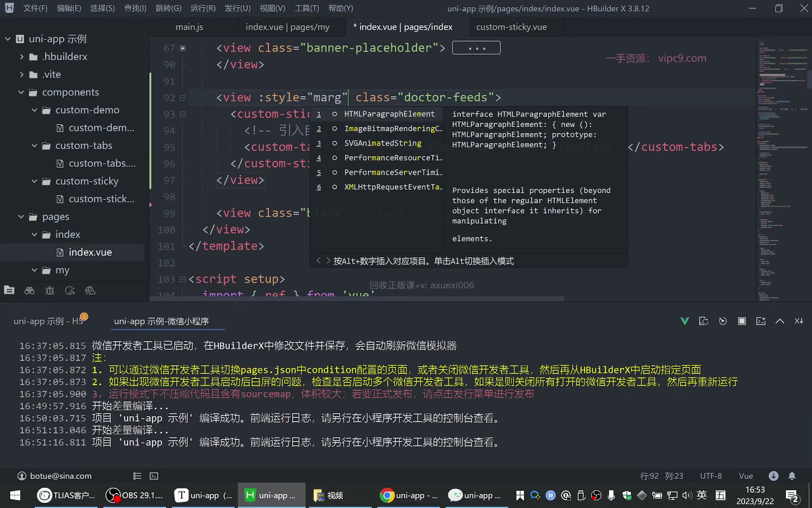Viewport: 812px width, 508px height.
Task: Open the project file manager sidebar icon
Action: (9, 290)
